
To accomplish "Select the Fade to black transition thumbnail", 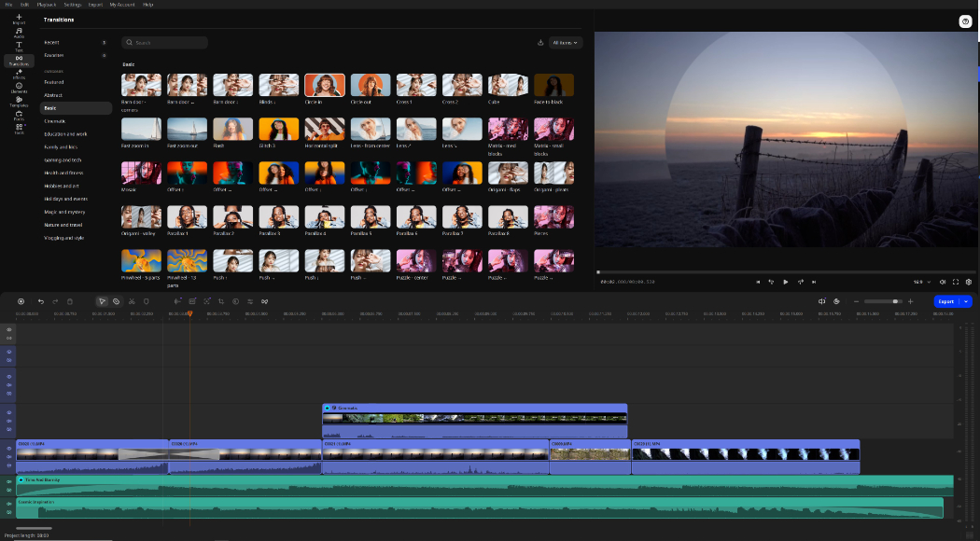I will [x=553, y=85].
